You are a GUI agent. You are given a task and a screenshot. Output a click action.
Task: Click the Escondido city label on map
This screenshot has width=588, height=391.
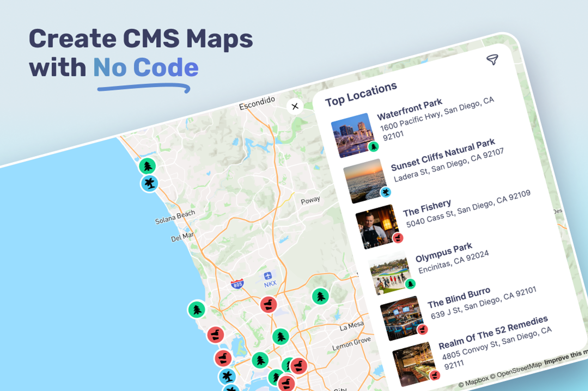pos(257,103)
